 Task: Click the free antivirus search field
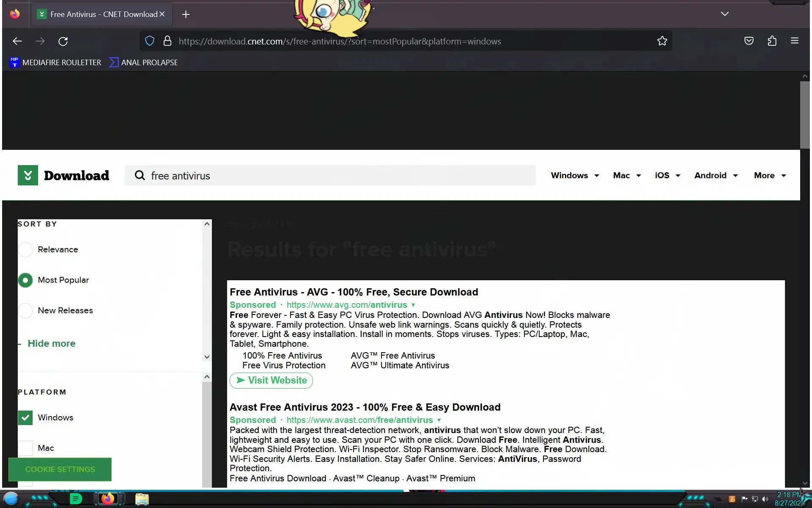[x=330, y=176]
